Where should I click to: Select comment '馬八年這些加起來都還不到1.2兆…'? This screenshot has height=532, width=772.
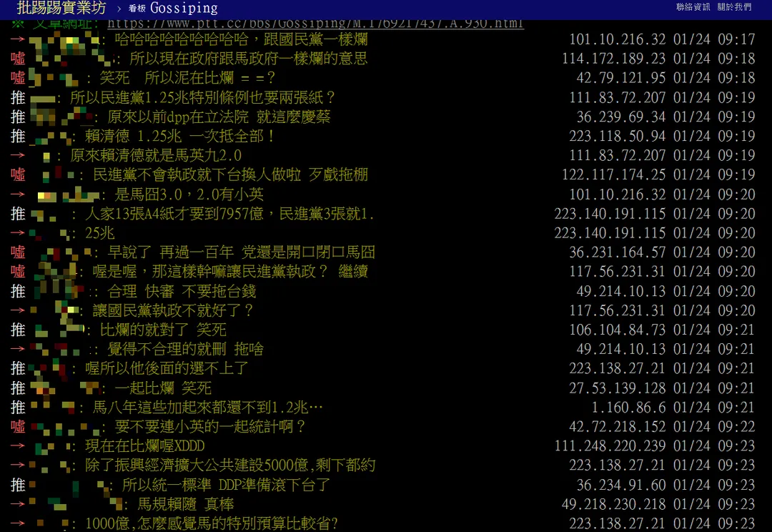[208, 408]
